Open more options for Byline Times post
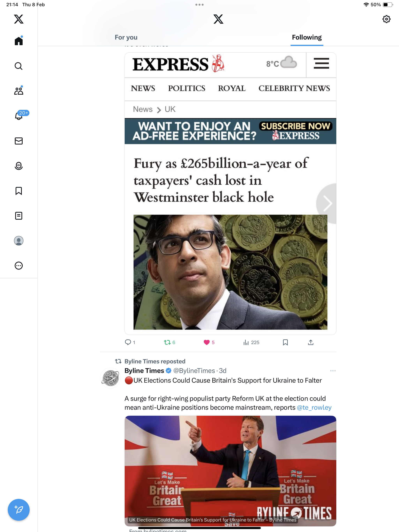This screenshot has height=532, width=399. (x=333, y=371)
